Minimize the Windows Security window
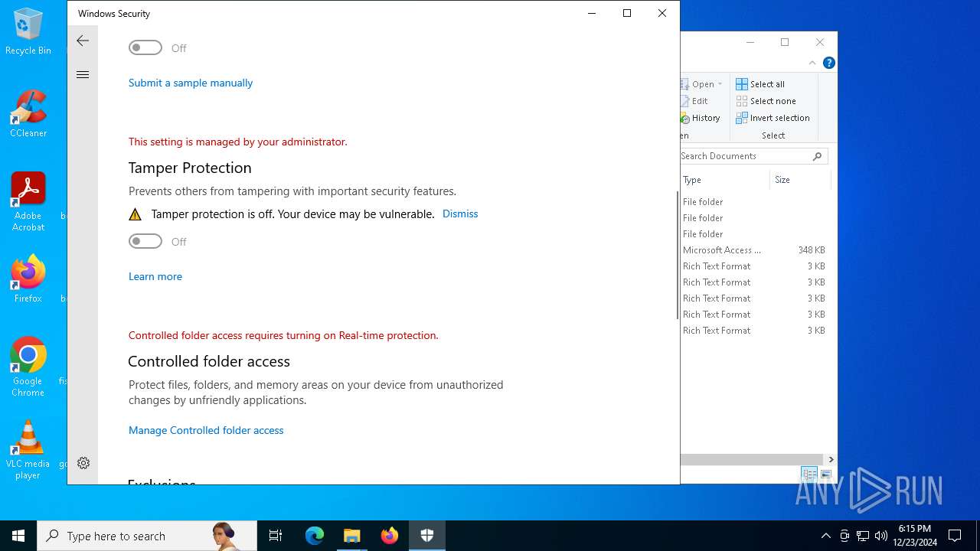980x551 pixels. (592, 13)
